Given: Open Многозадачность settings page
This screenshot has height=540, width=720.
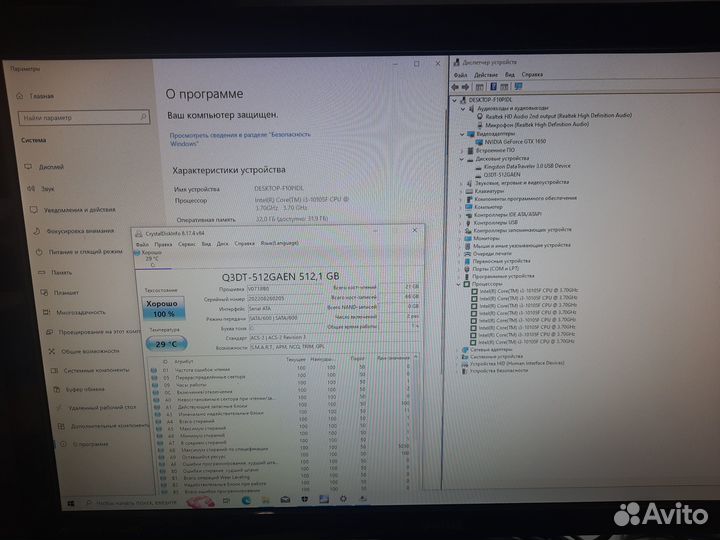Looking at the screenshot, I should point(81,312).
